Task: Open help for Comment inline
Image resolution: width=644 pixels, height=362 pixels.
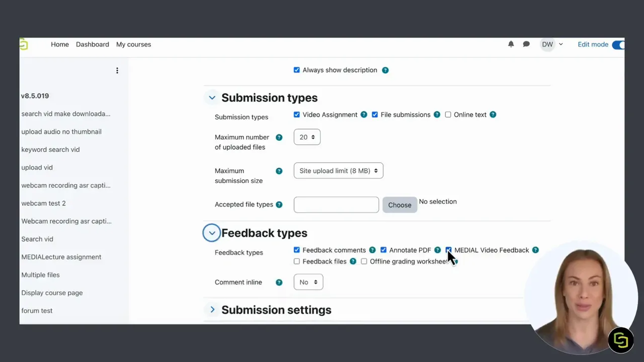Action: (x=279, y=283)
